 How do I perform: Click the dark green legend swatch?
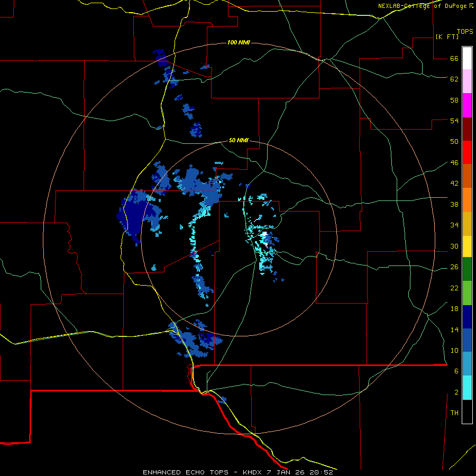pyautogui.click(x=467, y=269)
